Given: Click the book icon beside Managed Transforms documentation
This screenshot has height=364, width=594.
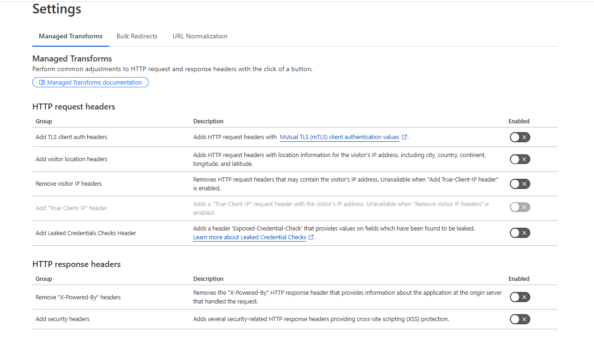Looking at the screenshot, I should coord(42,83).
